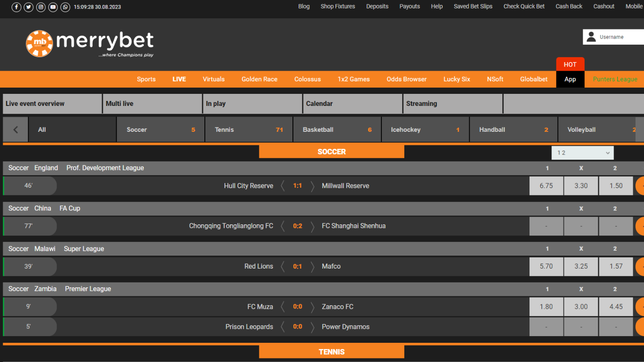Open the Cashout link
The width and height of the screenshot is (644, 362).
pyautogui.click(x=604, y=6)
